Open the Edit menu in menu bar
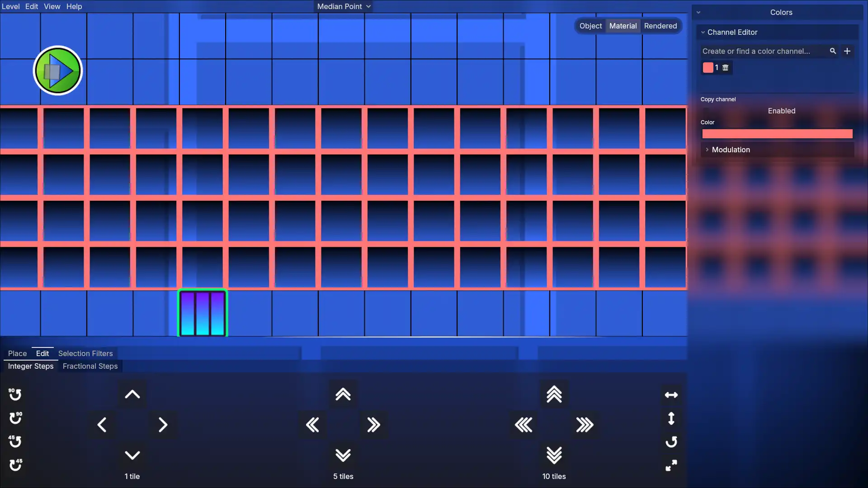Screen dimensions: 868x488 tap(32, 6)
